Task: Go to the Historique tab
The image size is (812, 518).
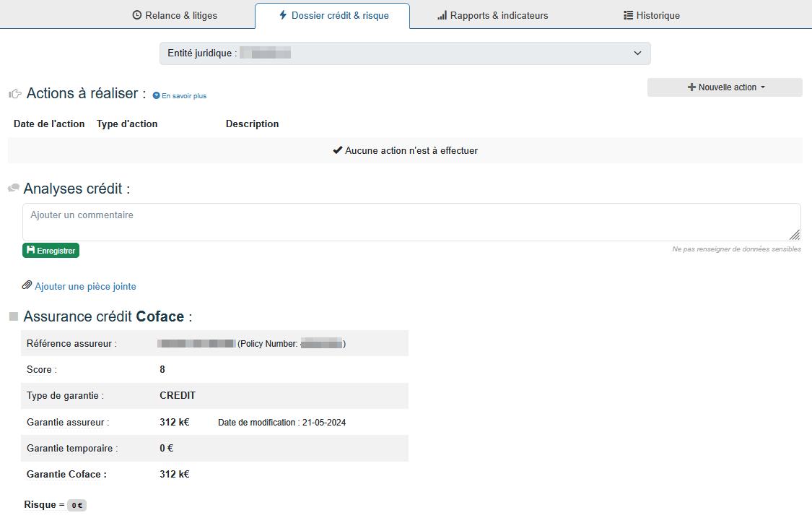Action: [658, 15]
